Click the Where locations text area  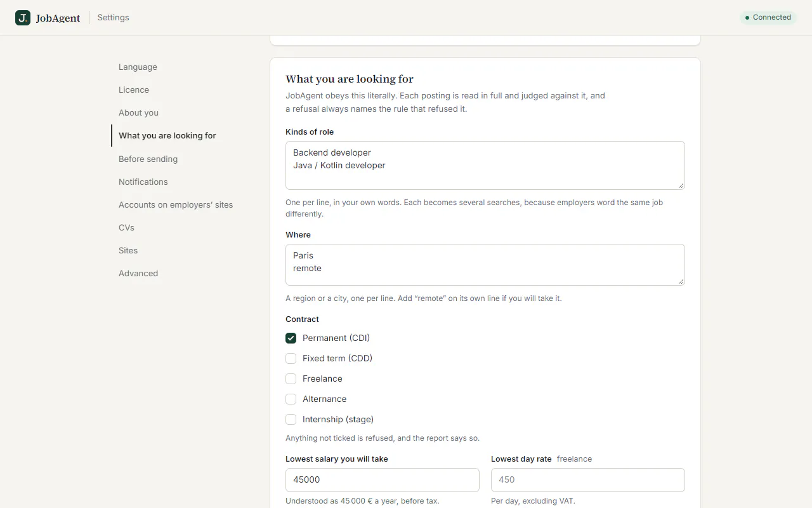click(485, 265)
